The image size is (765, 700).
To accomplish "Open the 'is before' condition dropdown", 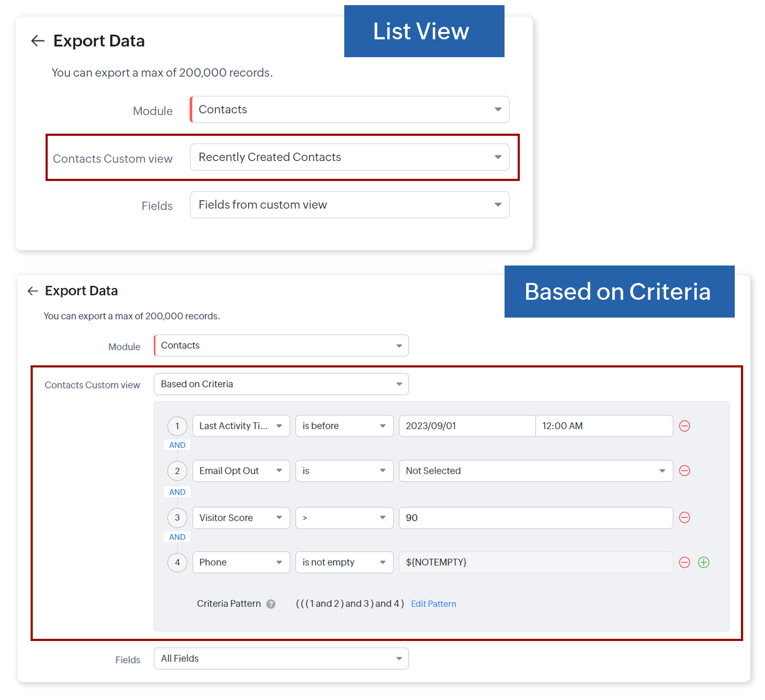I will tap(344, 426).
